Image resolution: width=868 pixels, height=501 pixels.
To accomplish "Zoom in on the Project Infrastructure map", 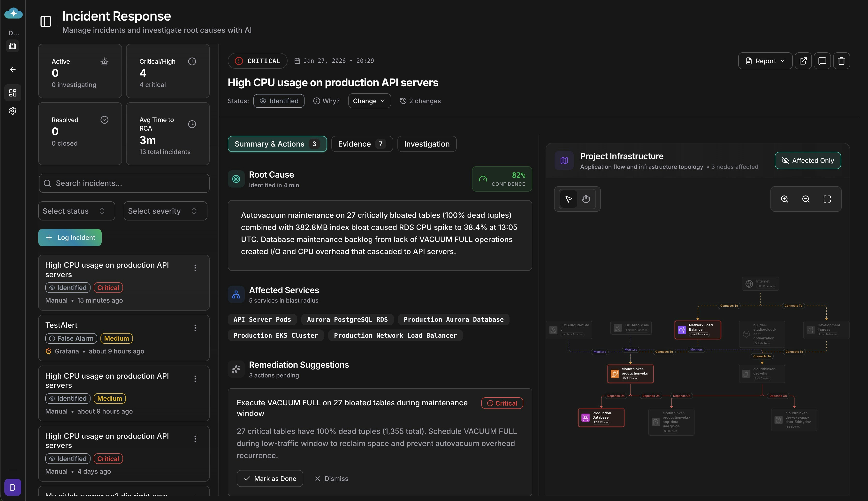I will click(784, 199).
